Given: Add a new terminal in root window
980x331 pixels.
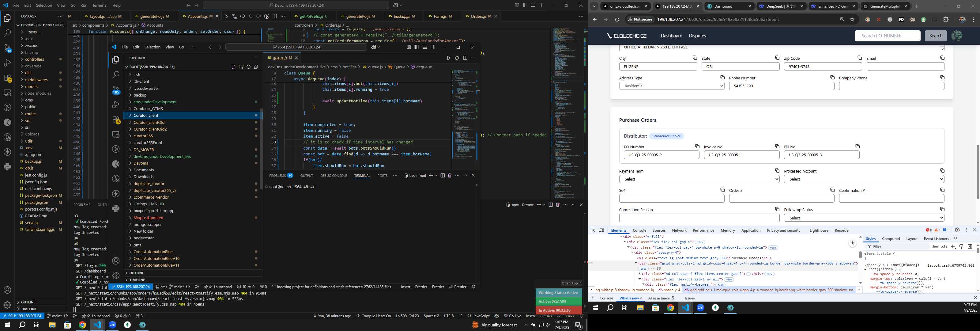Looking at the screenshot, I should [x=430, y=176].
